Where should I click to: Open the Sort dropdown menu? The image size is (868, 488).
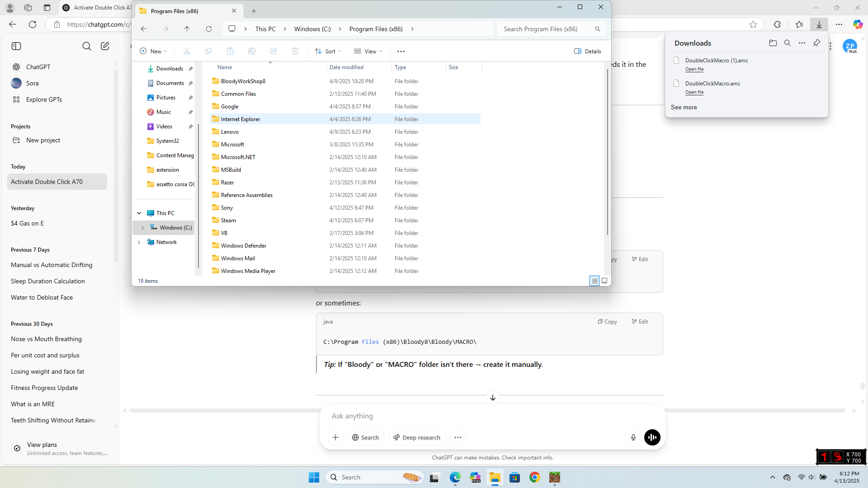328,51
